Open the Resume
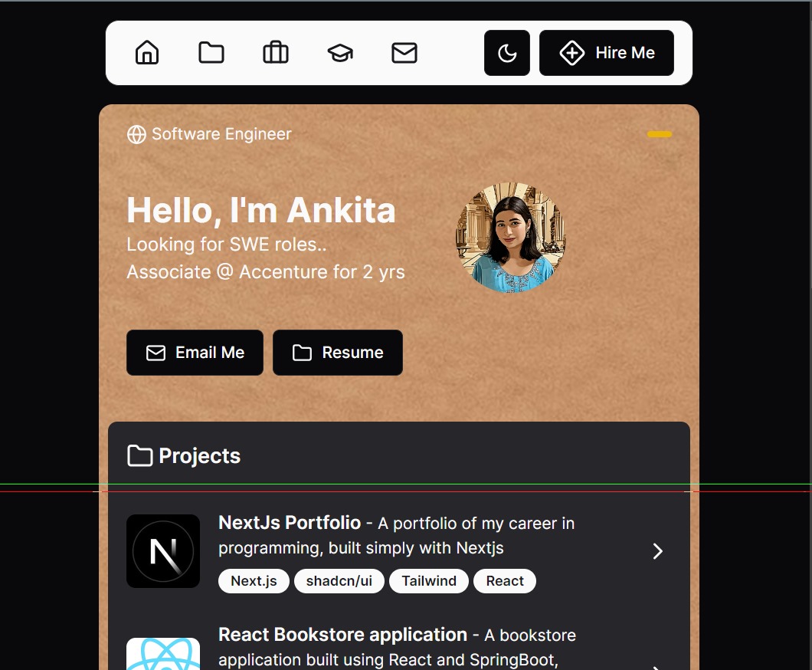 [x=337, y=352]
